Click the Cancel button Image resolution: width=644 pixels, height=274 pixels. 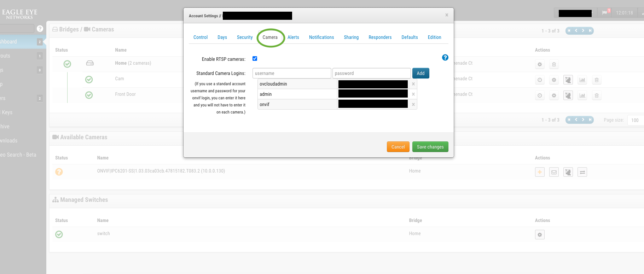pyautogui.click(x=398, y=147)
